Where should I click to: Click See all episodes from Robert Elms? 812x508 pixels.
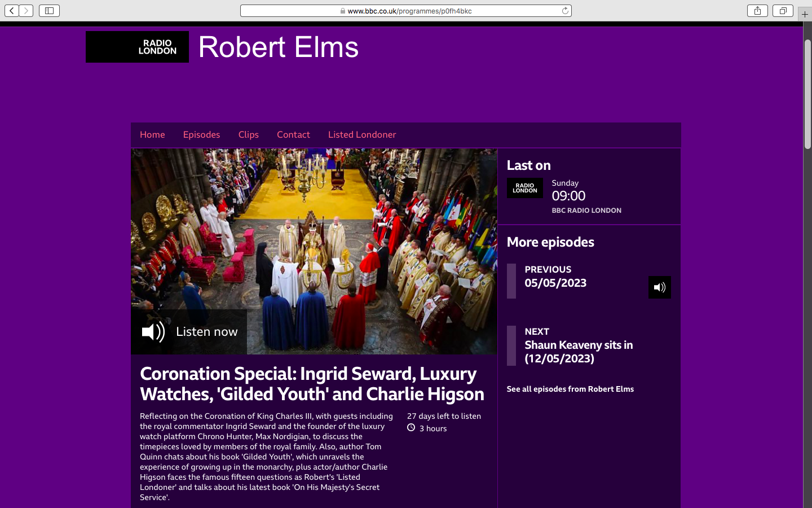(x=570, y=389)
